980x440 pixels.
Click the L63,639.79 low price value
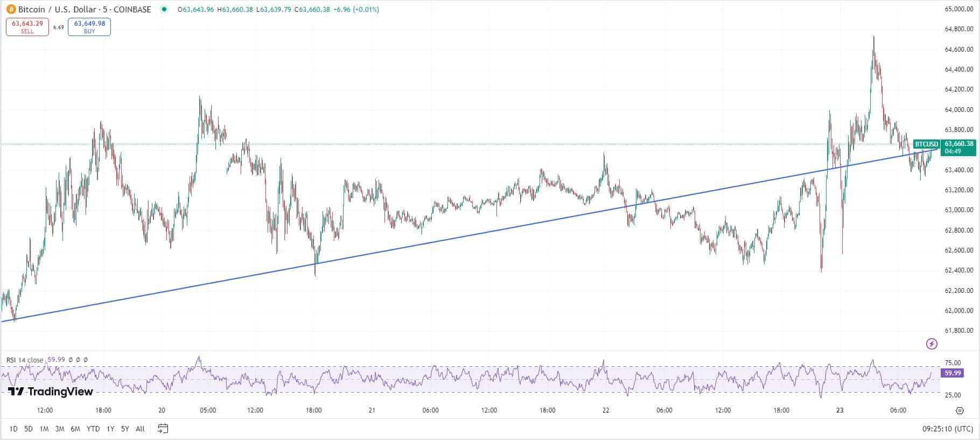[x=274, y=10]
